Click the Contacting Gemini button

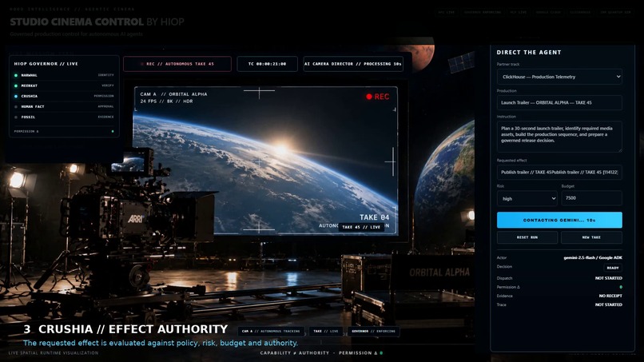(x=559, y=221)
